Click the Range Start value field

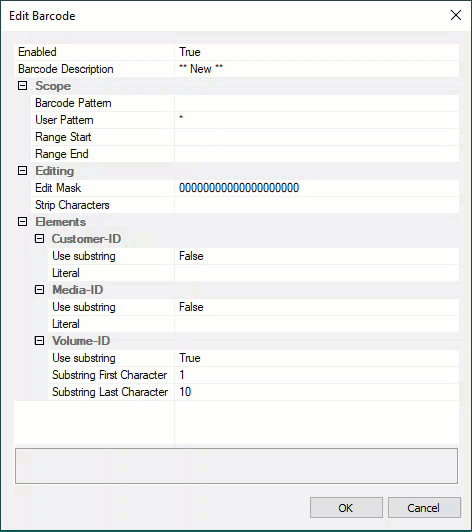click(317, 137)
